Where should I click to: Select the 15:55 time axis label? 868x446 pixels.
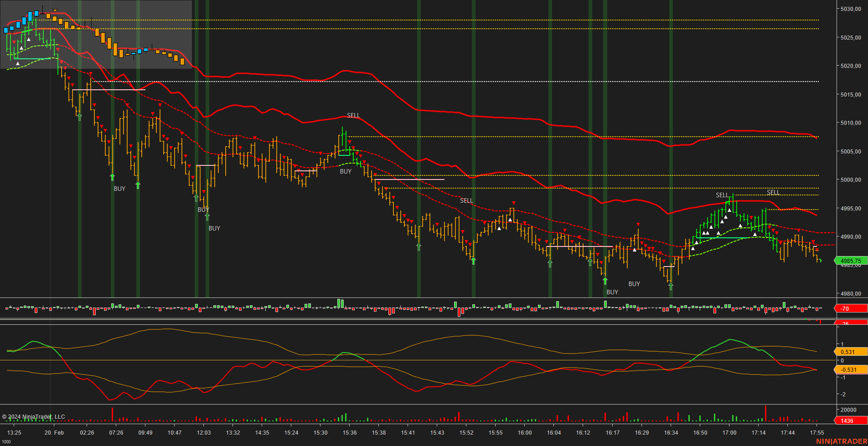point(496,433)
